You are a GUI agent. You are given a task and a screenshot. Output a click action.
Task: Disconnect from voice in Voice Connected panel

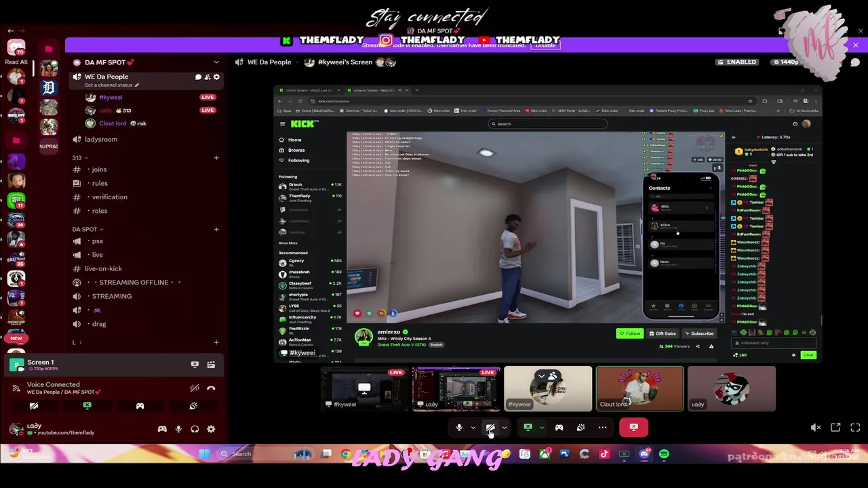(x=211, y=388)
